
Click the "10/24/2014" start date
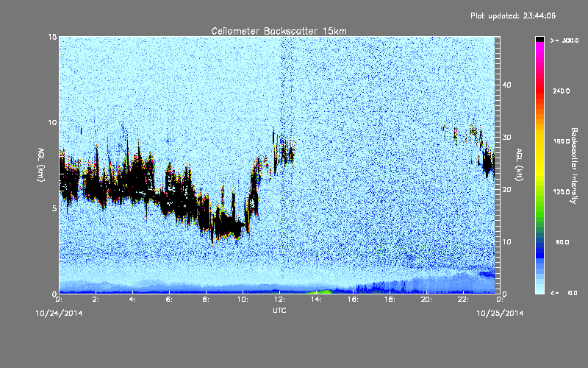(59, 313)
